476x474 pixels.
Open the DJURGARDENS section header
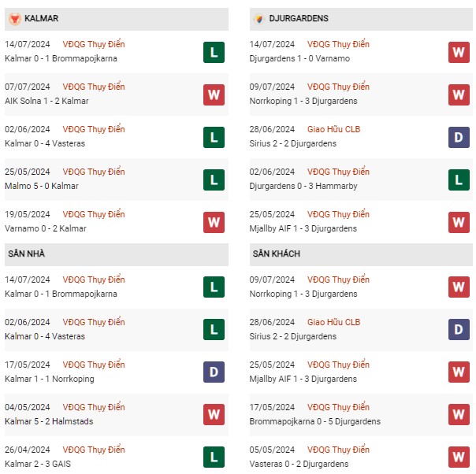click(x=298, y=18)
